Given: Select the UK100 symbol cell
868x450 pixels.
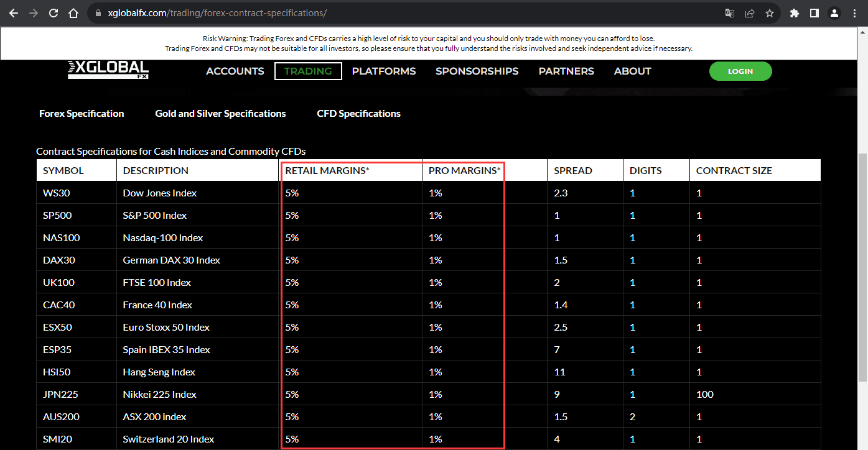Looking at the screenshot, I should pos(77,282).
